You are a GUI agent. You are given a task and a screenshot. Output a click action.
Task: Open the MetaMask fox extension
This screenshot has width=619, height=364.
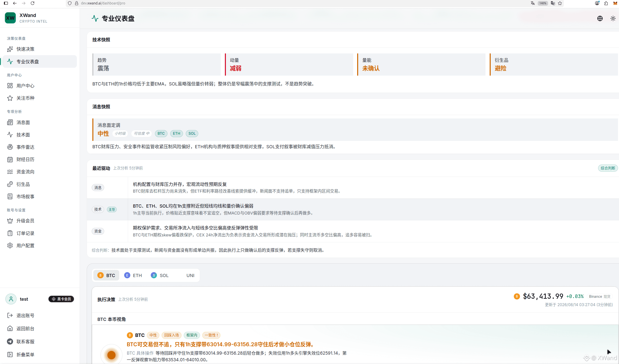click(615, 3)
